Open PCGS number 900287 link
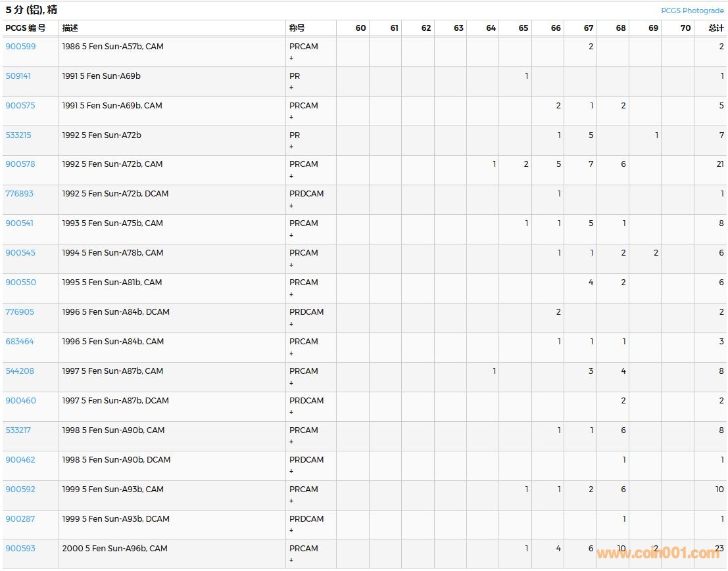 (20, 519)
